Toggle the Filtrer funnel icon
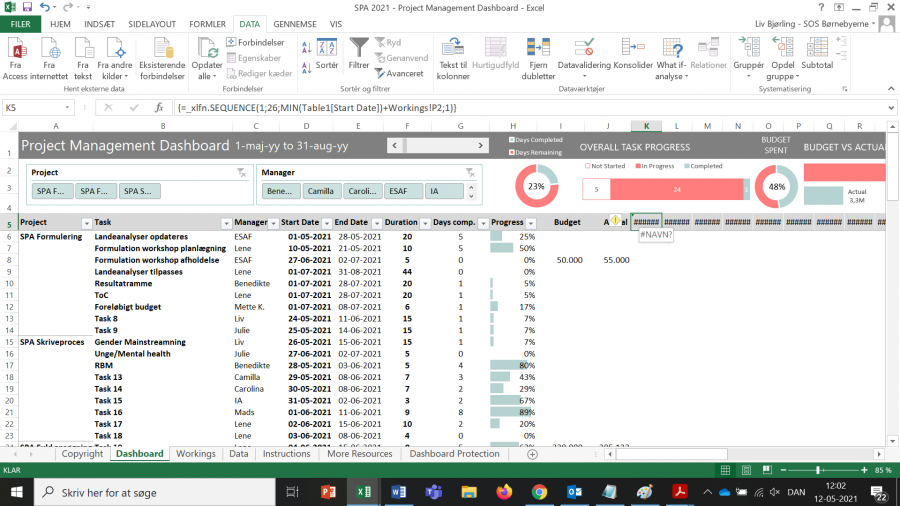The width and height of the screenshot is (900, 506). click(359, 48)
